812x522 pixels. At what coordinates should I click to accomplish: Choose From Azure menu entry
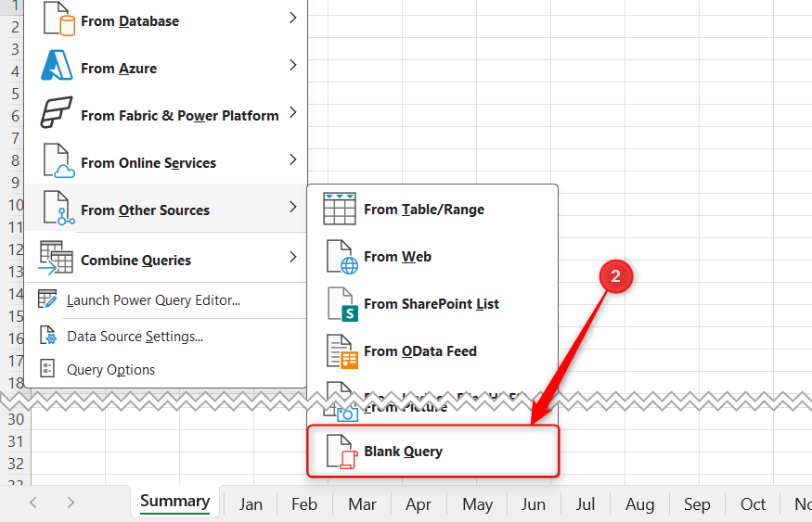pyautogui.click(x=166, y=66)
